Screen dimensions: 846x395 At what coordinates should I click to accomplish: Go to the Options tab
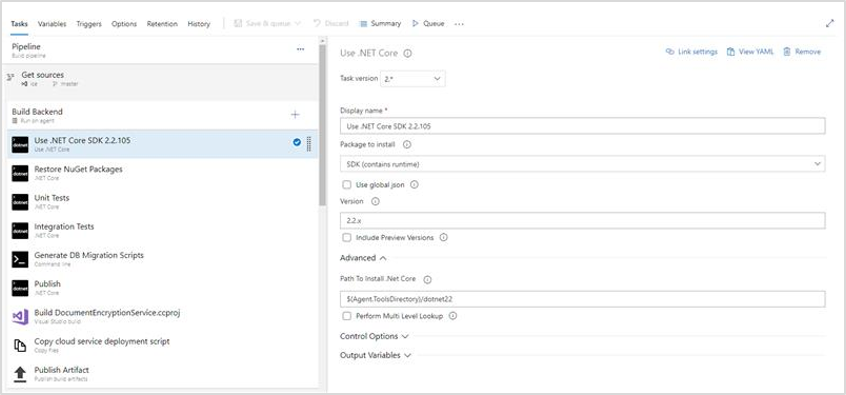124,24
